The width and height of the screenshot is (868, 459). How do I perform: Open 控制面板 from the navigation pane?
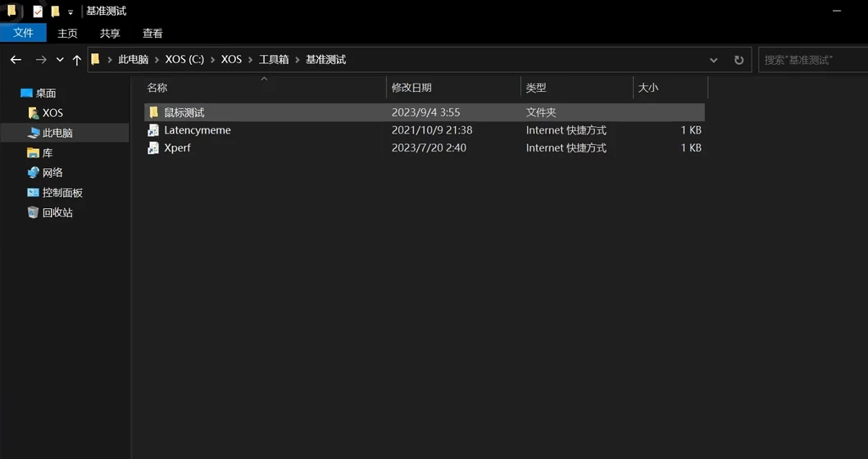(x=62, y=193)
